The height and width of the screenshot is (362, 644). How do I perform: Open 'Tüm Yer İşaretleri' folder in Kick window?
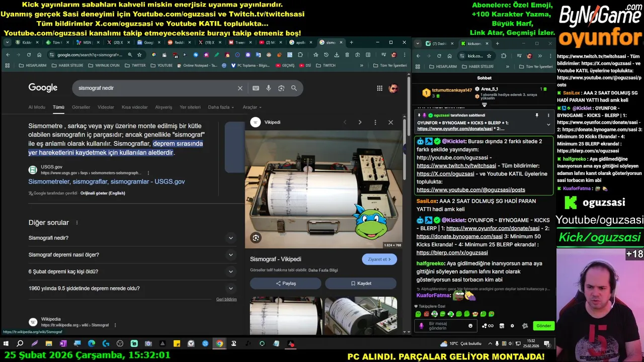pyautogui.click(x=535, y=66)
